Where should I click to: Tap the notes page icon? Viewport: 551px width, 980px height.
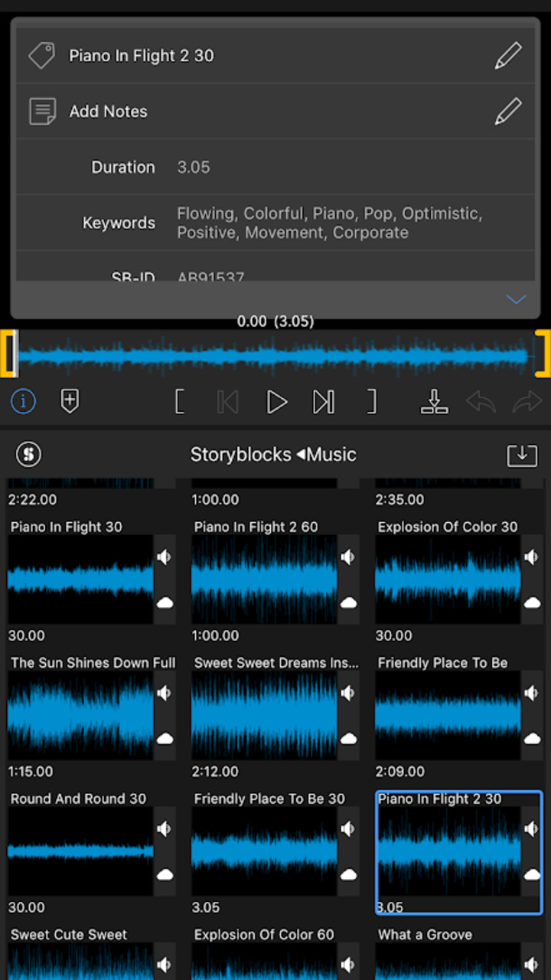click(42, 111)
